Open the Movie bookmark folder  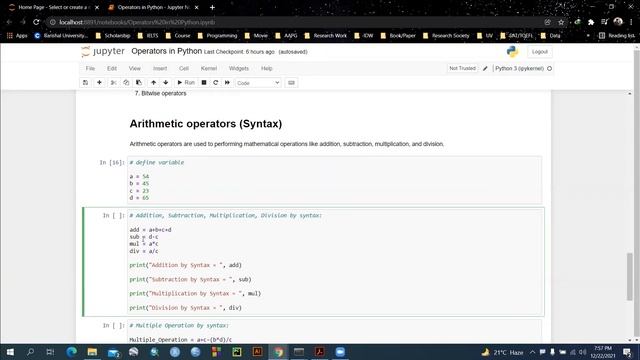pyautogui.click(x=256, y=36)
